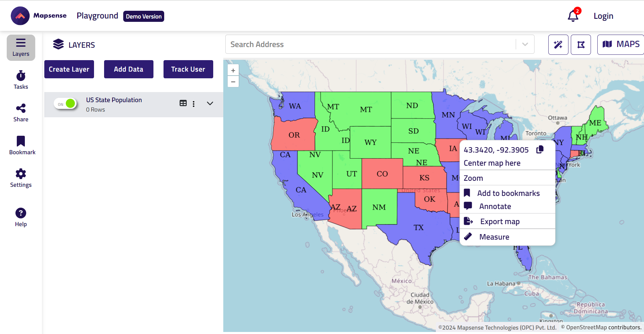Click the 0 Rows text
644x334 pixels.
coord(95,110)
